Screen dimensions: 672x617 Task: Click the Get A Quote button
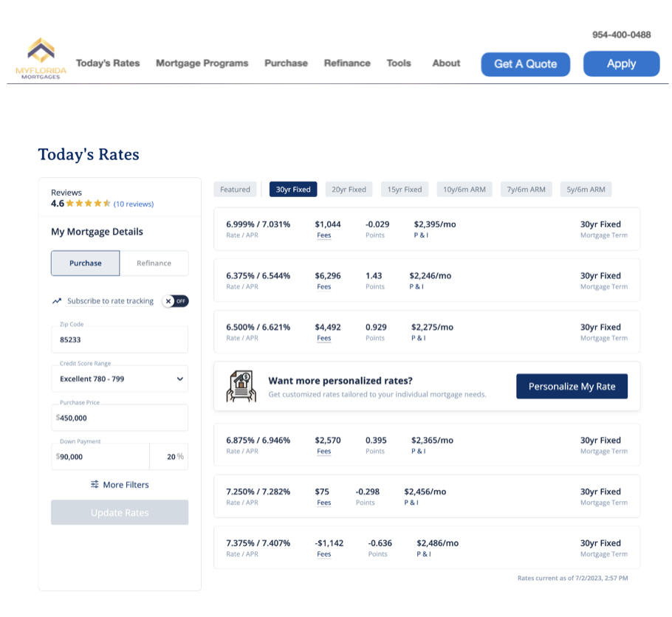pos(526,64)
